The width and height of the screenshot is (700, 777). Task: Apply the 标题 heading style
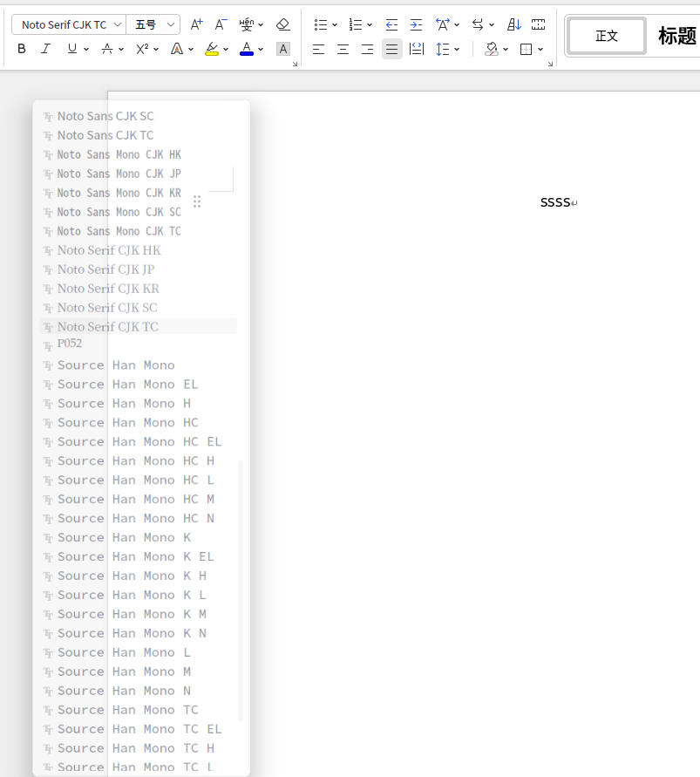tap(676, 36)
